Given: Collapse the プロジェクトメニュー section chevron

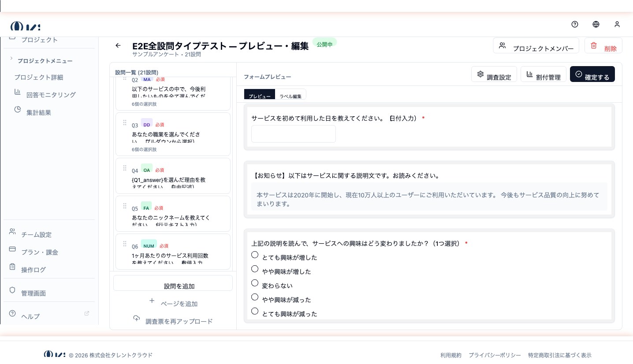Looking at the screenshot, I should tap(11, 58).
